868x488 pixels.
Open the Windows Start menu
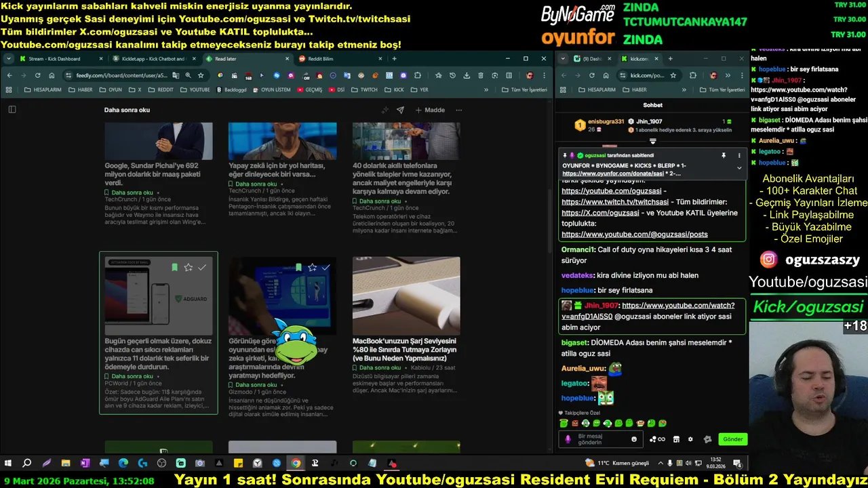pyautogui.click(x=8, y=464)
